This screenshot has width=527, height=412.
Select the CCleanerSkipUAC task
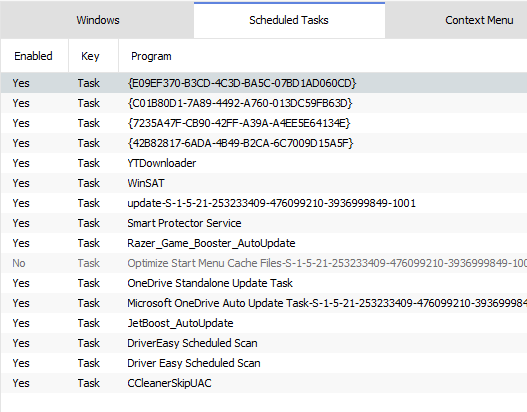[x=264, y=383]
